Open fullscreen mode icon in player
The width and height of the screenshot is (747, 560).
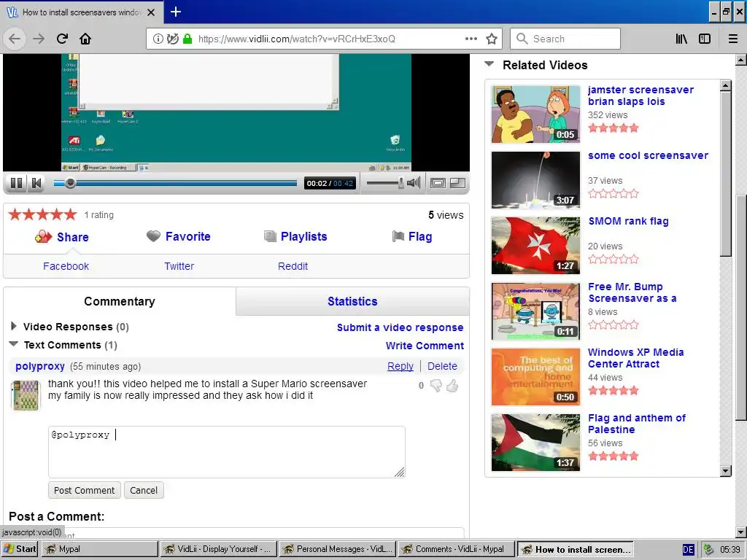pos(458,183)
